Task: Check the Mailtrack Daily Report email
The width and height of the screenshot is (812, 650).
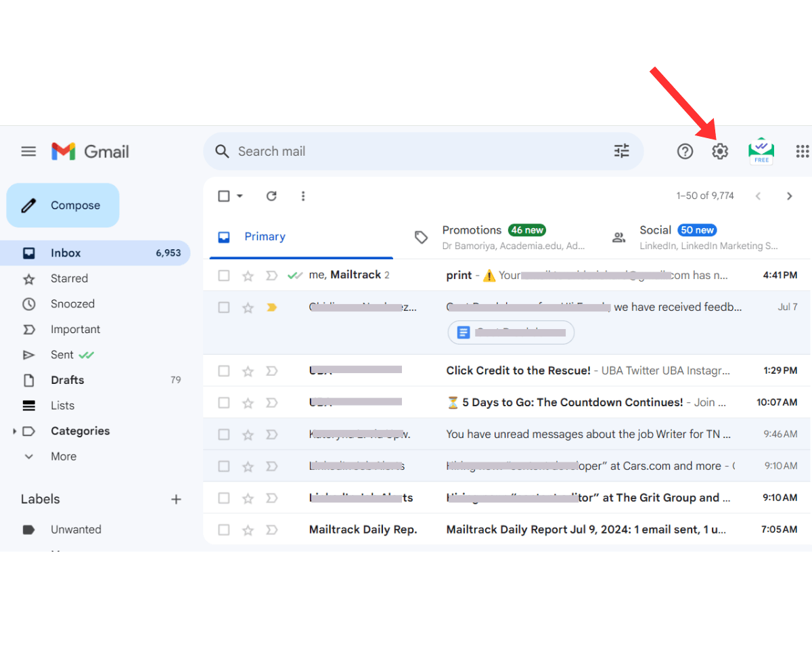Action: [224, 529]
